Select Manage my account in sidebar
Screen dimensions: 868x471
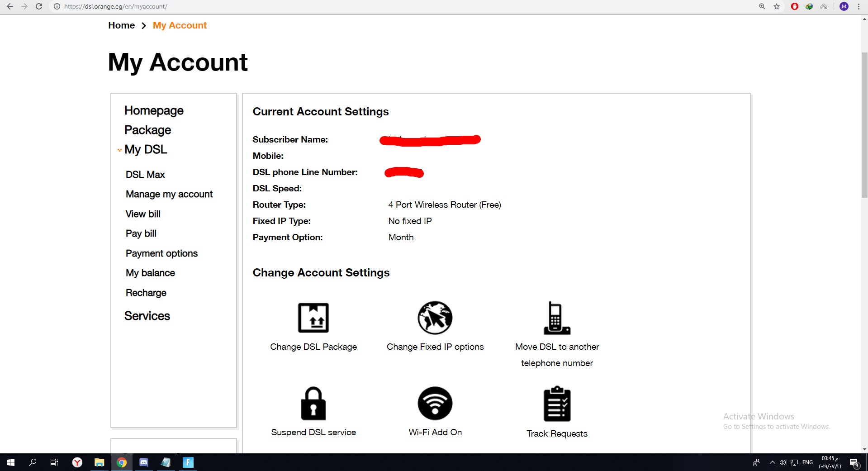click(x=169, y=194)
